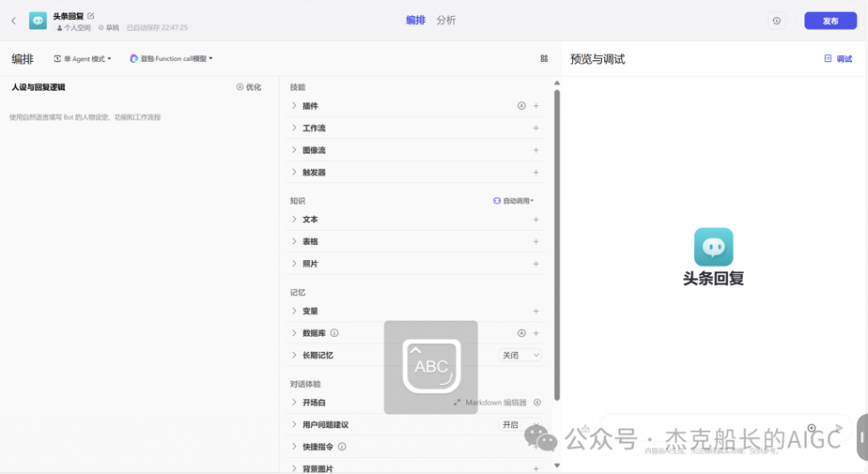The height and width of the screenshot is (474, 868).
Task: Click the 个人空间 label under the bot name
Action: [74, 28]
